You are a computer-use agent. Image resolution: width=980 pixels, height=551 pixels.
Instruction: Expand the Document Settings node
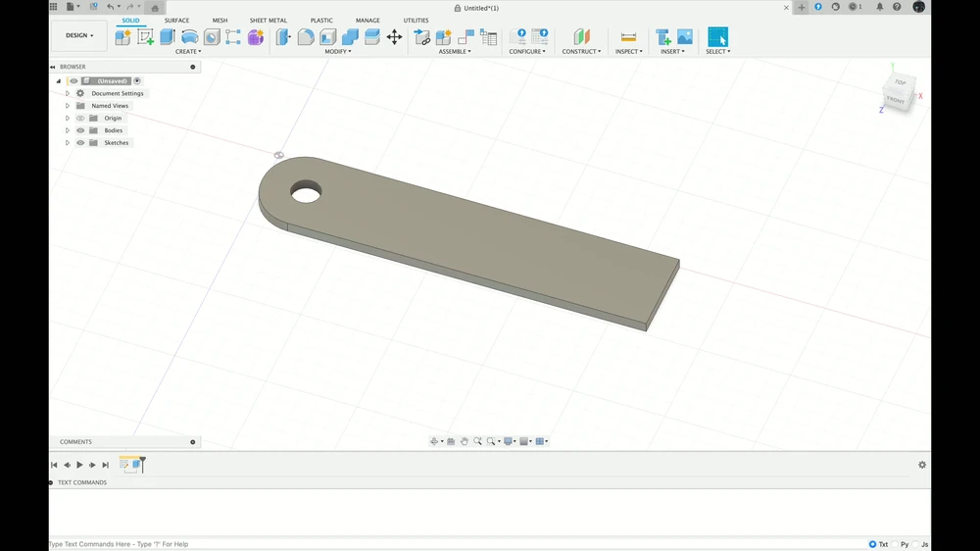pos(68,93)
